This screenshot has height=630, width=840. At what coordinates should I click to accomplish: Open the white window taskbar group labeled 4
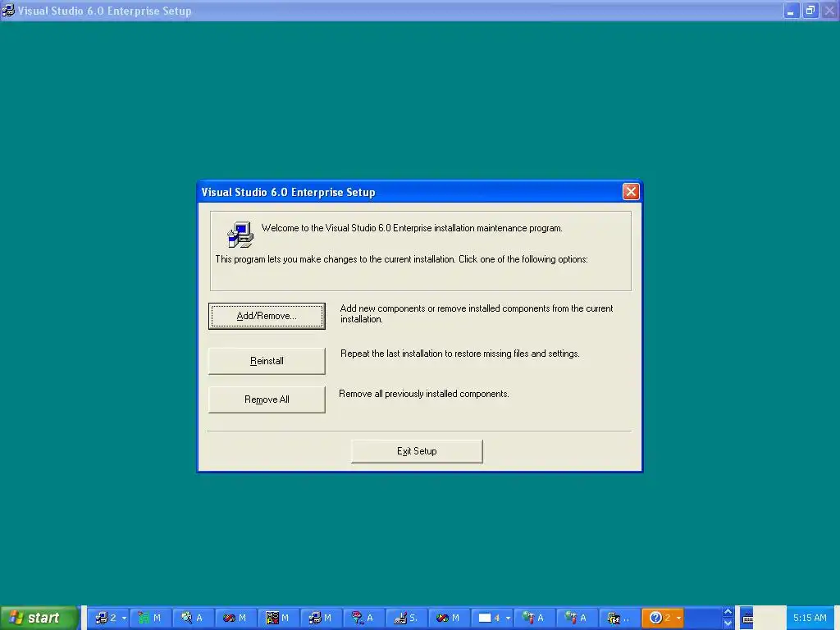point(492,619)
